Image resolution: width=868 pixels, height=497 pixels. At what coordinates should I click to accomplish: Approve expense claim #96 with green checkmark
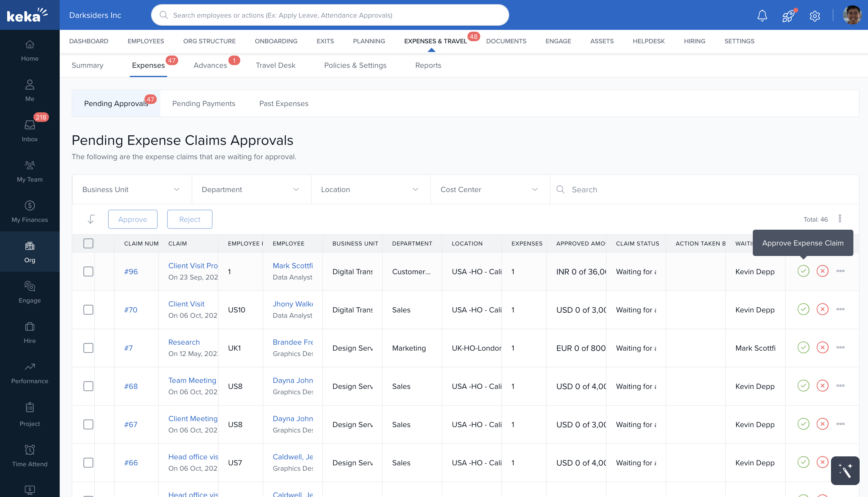pos(803,271)
